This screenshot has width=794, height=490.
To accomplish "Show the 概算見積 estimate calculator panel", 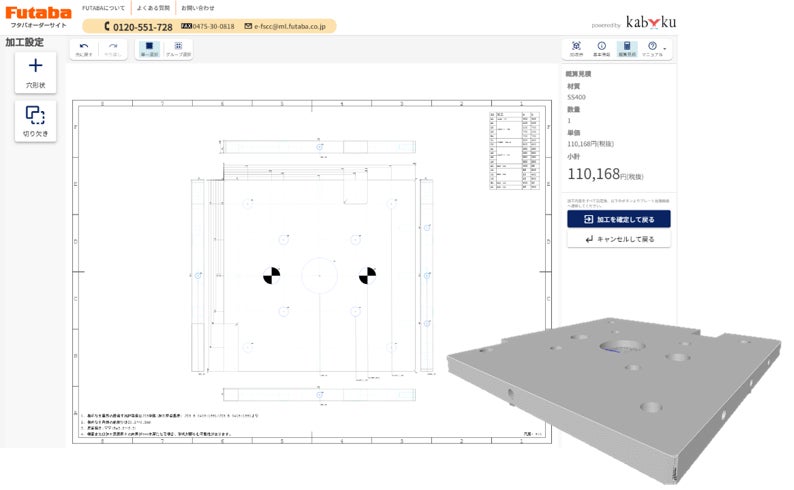I will 626,48.
